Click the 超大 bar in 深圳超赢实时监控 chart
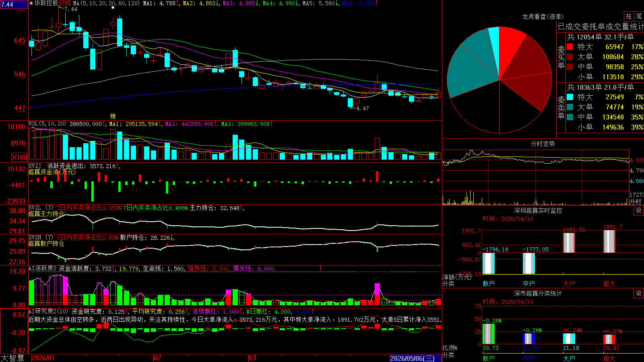This screenshot has height=362, width=644. point(609,241)
